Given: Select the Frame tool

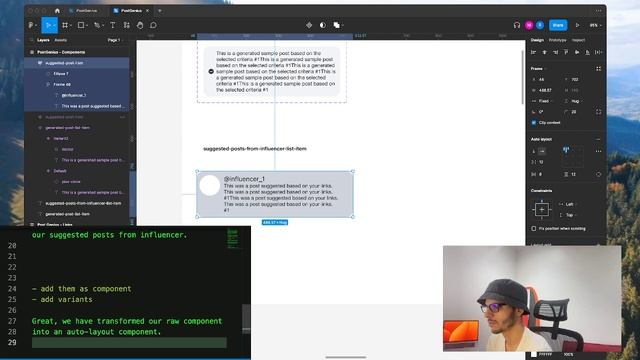Looking at the screenshot, I should (65, 25).
